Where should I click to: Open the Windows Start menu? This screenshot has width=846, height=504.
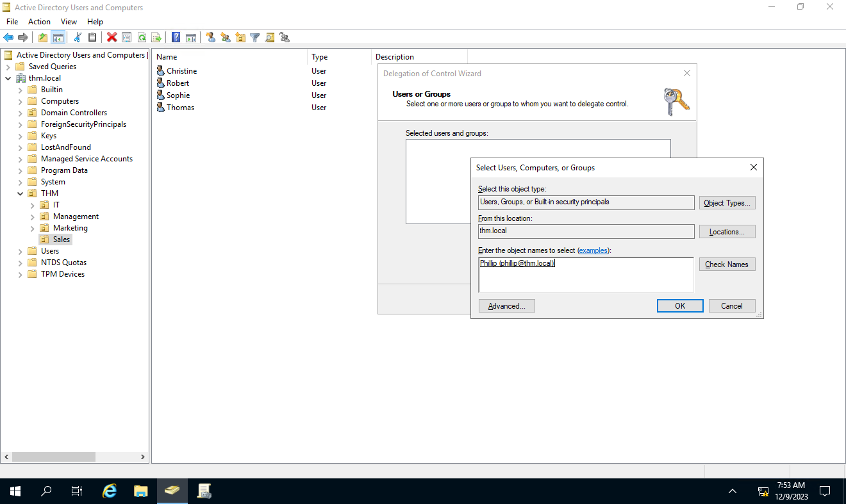[x=15, y=491]
